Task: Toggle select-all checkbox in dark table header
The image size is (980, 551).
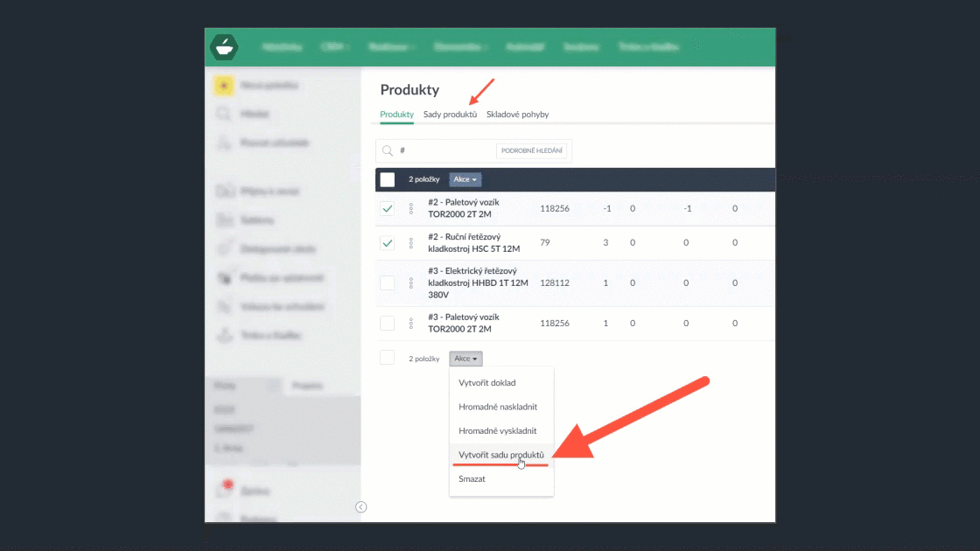Action: [387, 179]
